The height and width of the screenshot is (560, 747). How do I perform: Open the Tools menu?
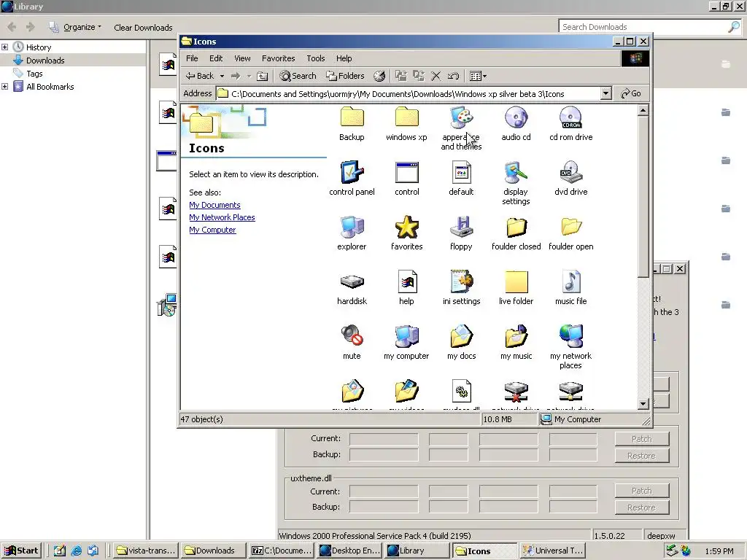pos(315,58)
